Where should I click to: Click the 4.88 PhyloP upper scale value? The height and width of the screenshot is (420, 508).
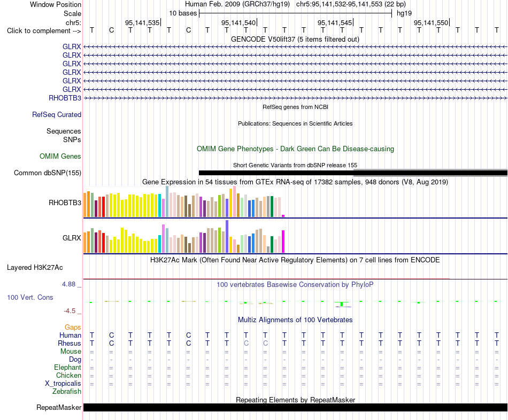[68, 284]
